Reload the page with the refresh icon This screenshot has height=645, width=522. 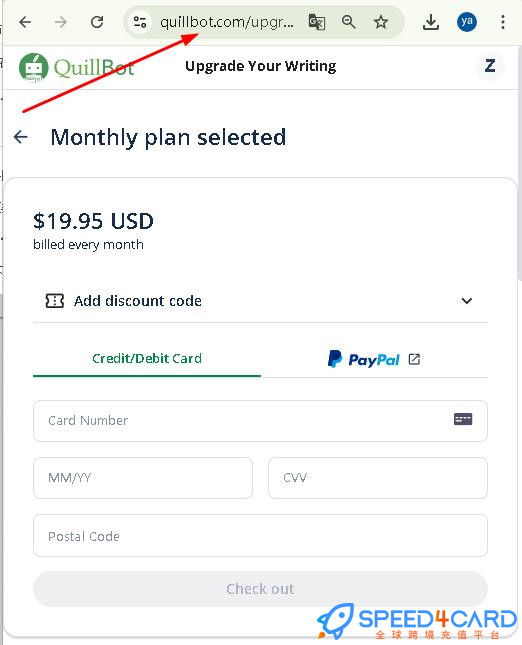(97, 22)
